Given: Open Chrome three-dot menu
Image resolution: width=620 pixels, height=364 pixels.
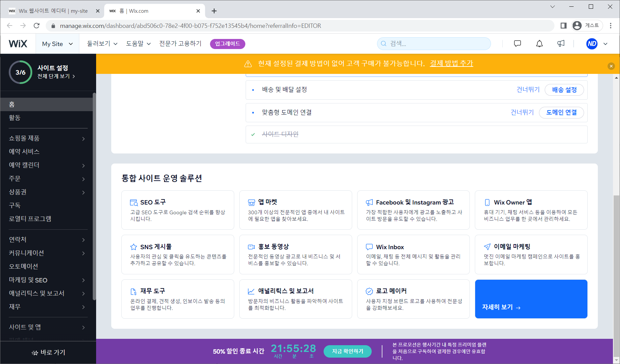Looking at the screenshot, I should tap(611, 26).
